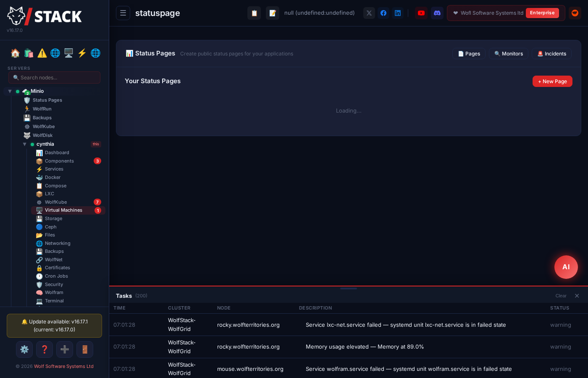Click the update available v16.17.1 notice

[x=54, y=325]
